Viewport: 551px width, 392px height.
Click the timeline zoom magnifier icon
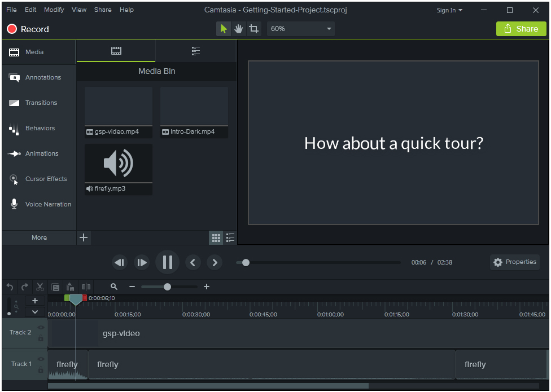click(114, 287)
